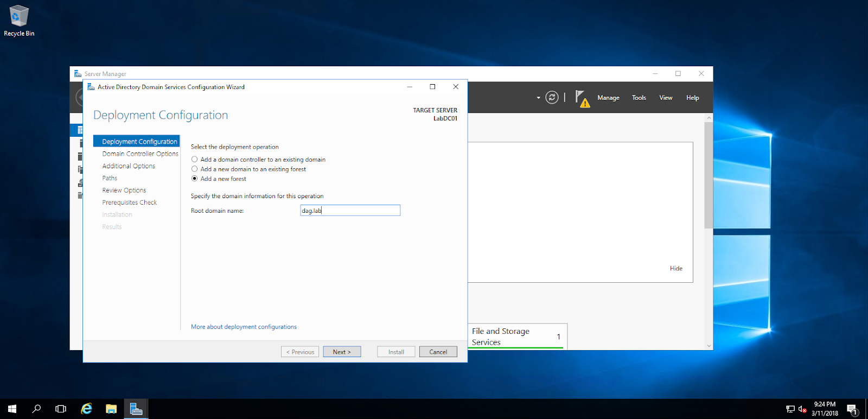
Task: Click the network status tray icon
Action: [x=790, y=409]
